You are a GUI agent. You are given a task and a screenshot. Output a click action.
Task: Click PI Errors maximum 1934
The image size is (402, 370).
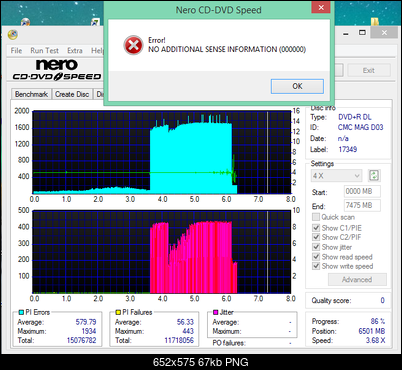coord(89,331)
